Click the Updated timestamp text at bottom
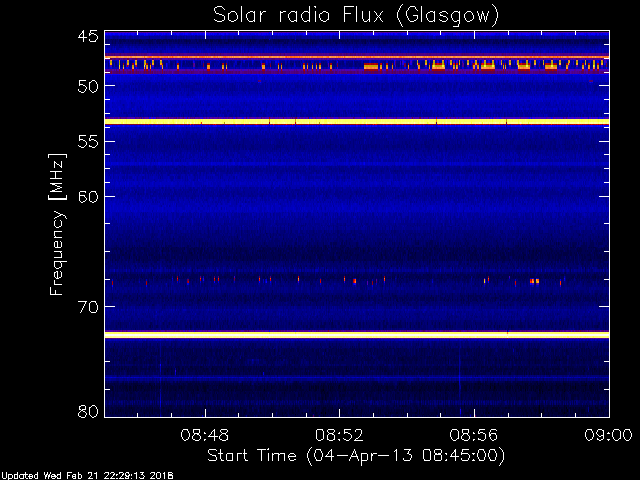The width and height of the screenshot is (640, 480). [87, 476]
